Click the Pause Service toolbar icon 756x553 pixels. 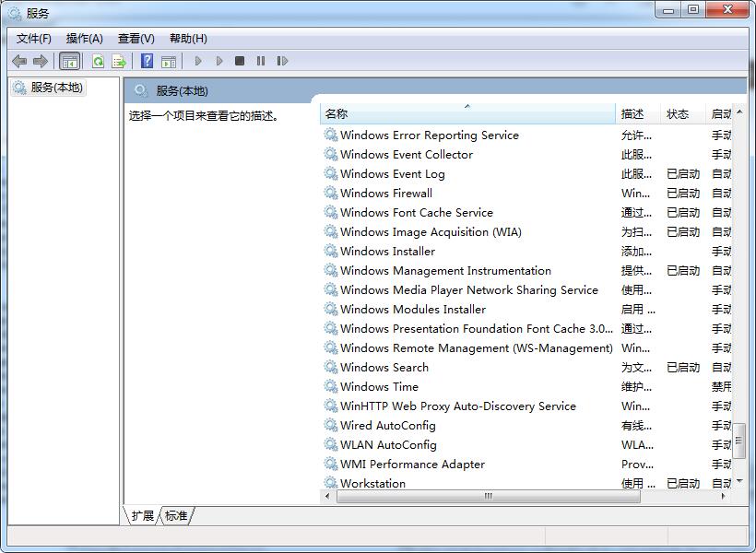[x=261, y=61]
